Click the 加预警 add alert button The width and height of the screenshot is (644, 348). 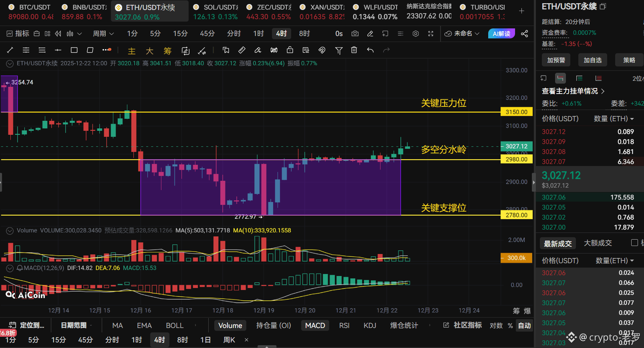(x=556, y=60)
